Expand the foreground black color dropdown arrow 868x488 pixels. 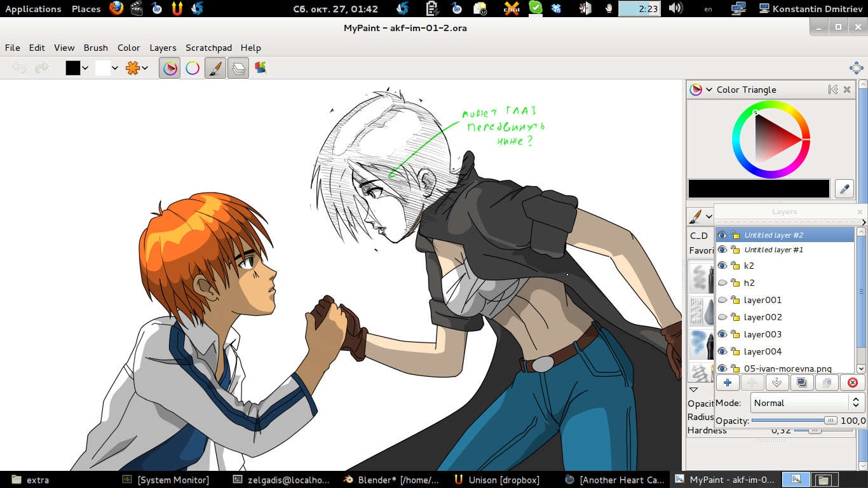(x=86, y=68)
